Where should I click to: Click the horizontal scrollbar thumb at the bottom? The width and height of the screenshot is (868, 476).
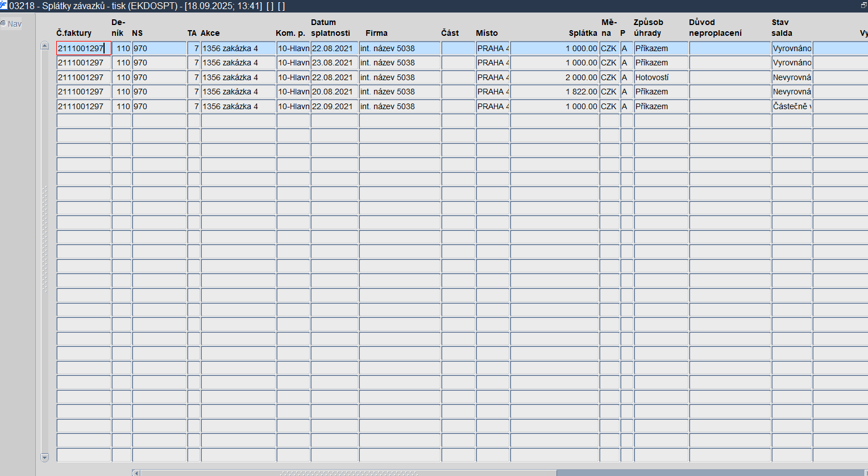[x=348, y=473]
